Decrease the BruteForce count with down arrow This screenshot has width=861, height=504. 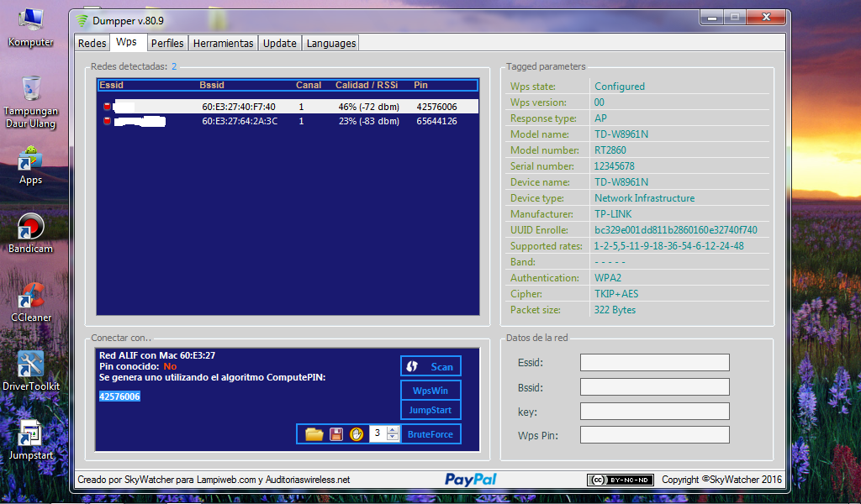[x=393, y=437]
